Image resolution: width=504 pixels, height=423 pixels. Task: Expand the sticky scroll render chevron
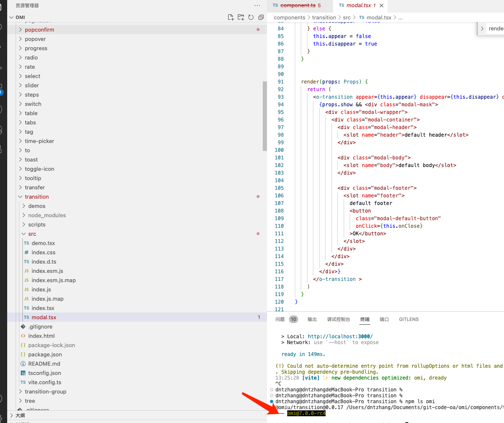tap(482, 29)
